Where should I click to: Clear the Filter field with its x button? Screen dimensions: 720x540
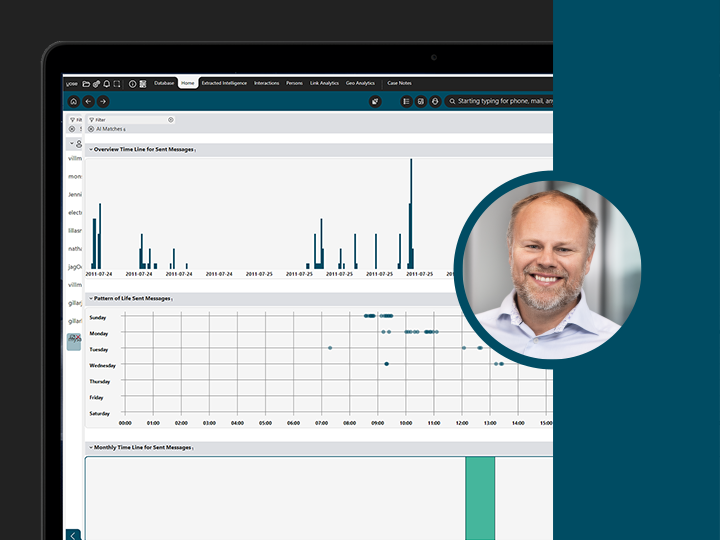click(171, 119)
